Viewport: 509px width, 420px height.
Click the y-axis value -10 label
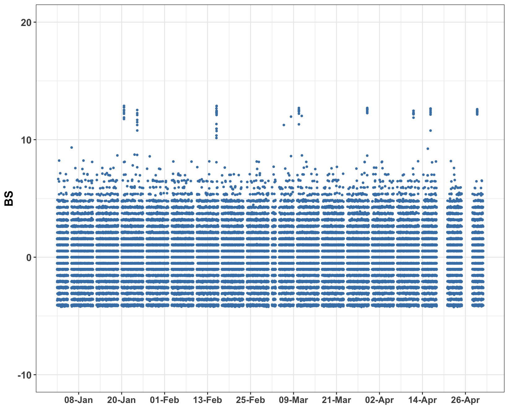point(25,375)
